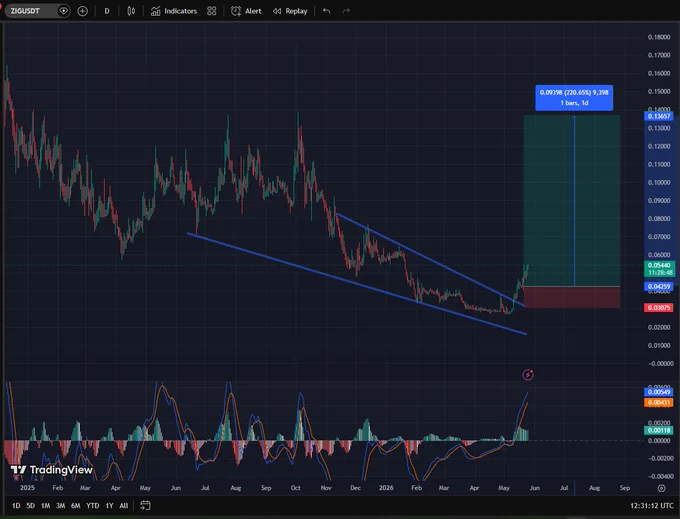Create an Alert from the toolbar
The width and height of the screenshot is (680, 519).
[246, 11]
